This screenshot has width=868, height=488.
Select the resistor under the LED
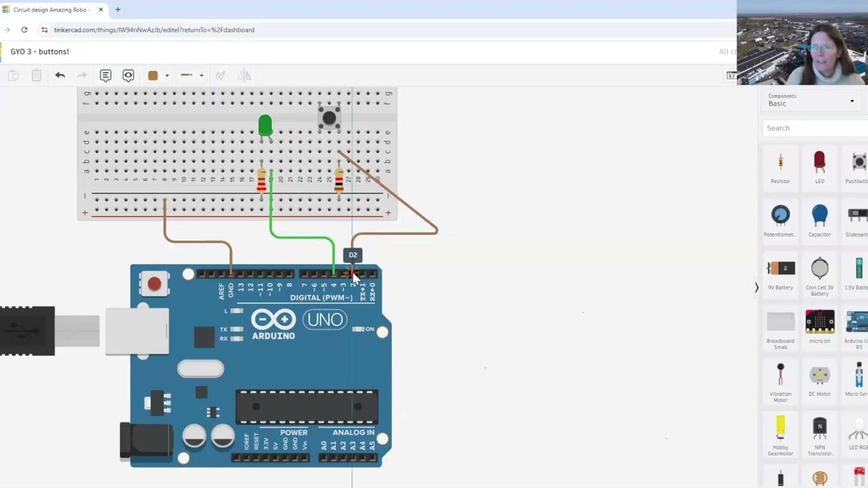click(x=262, y=180)
